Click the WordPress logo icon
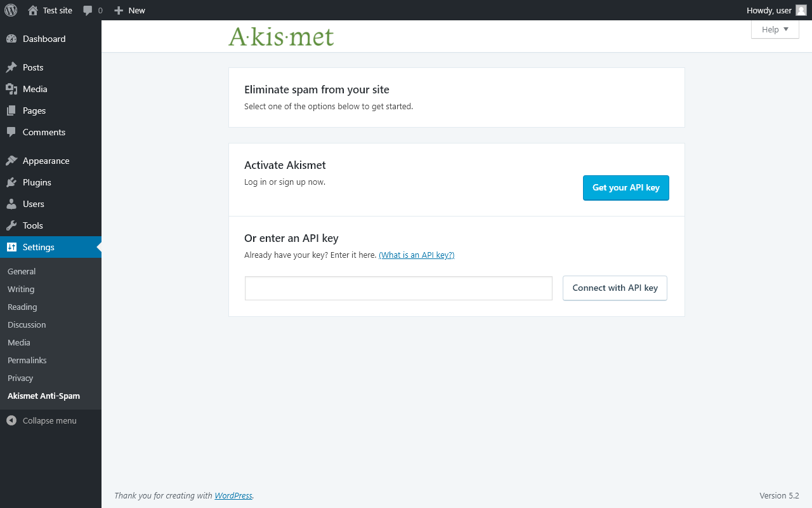812x508 pixels. click(11, 10)
